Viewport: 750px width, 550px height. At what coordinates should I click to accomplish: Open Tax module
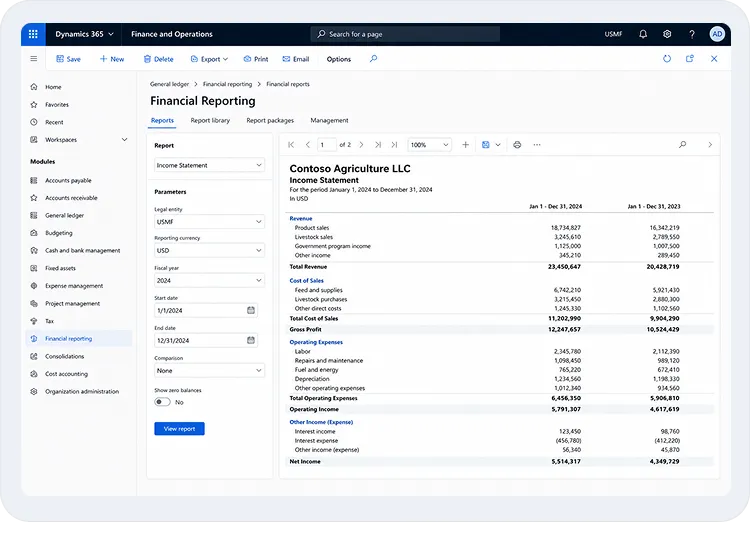click(x=49, y=321)
